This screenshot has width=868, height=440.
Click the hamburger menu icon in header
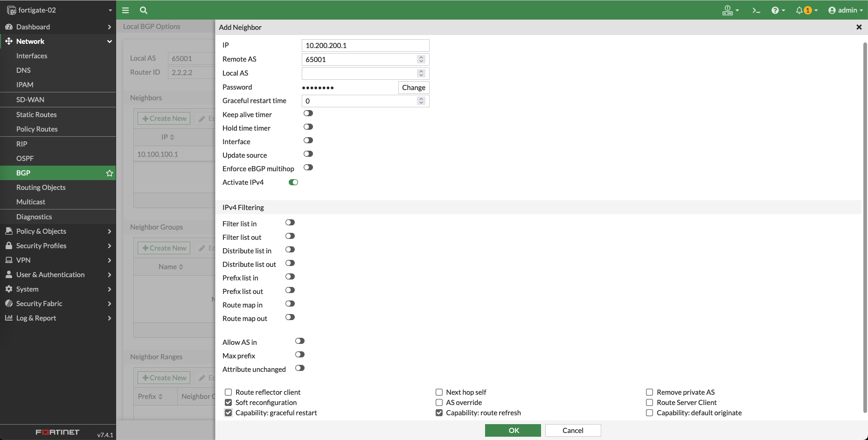click(x=125, y=10)
